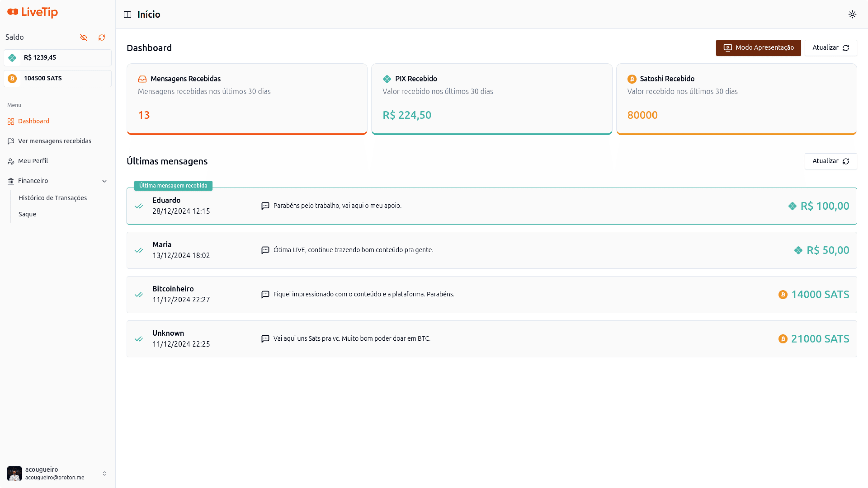
Task: Click the Modo Apresentação button
Action: coord(758,47)
